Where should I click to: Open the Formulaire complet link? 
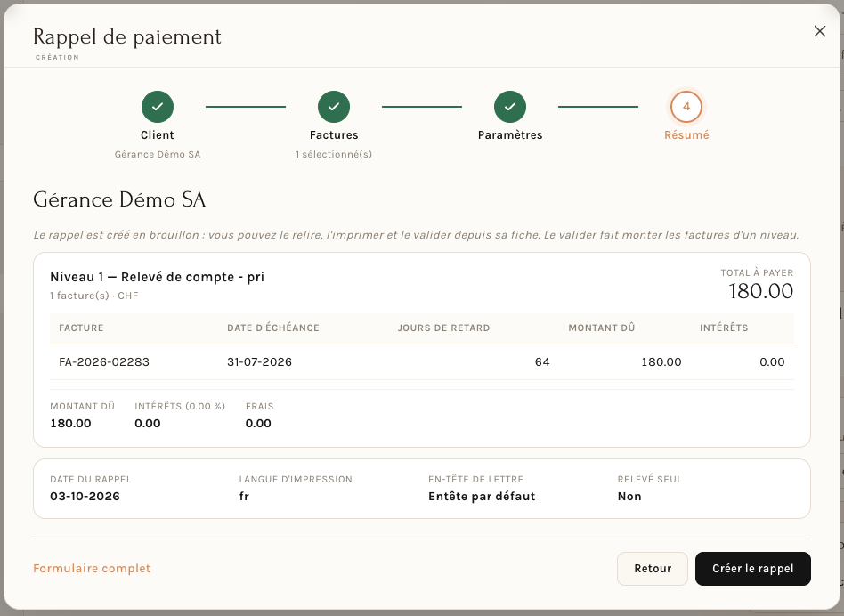click(x=92, y=569)
